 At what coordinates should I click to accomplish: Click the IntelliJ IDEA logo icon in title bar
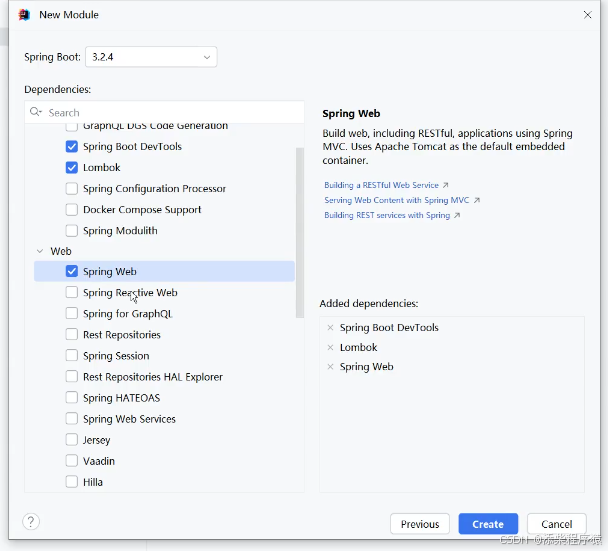click(24, 15)
